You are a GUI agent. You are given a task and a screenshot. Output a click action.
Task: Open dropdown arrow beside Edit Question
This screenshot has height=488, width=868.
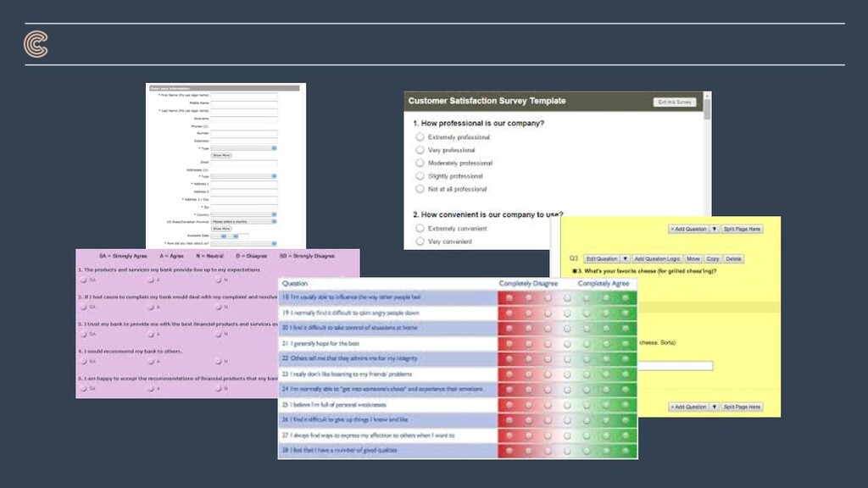coord(625,259)
